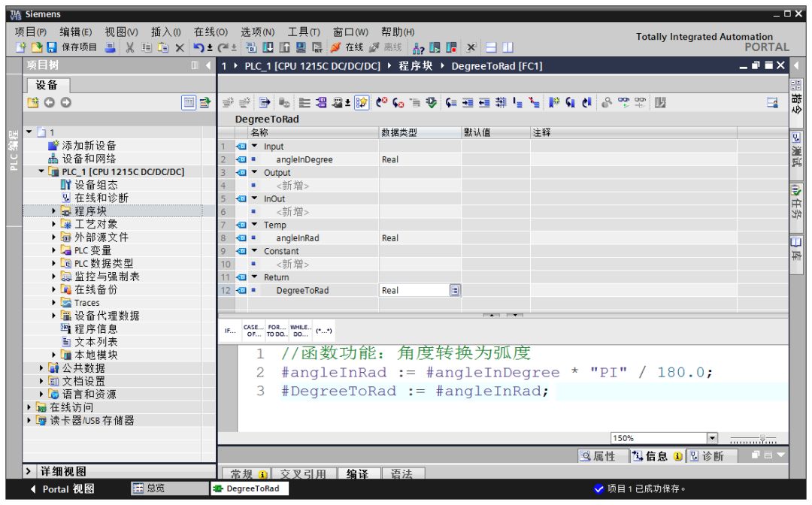The width and height of the screenshot is (812, 505).
Task: Collapse the project tree panel arrow
Action: [209, 66]
